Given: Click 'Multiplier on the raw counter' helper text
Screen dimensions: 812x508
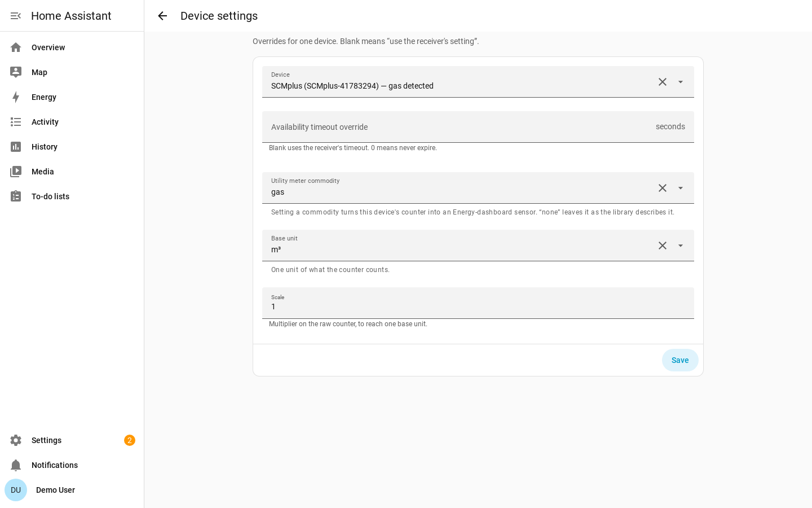Looking at the screenshot, I should 348,324.
